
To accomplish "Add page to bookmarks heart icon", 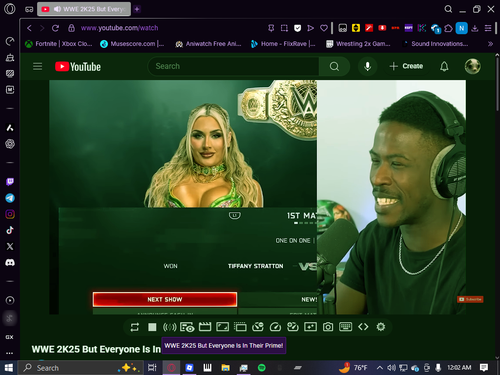I will [x=324, y=28].
